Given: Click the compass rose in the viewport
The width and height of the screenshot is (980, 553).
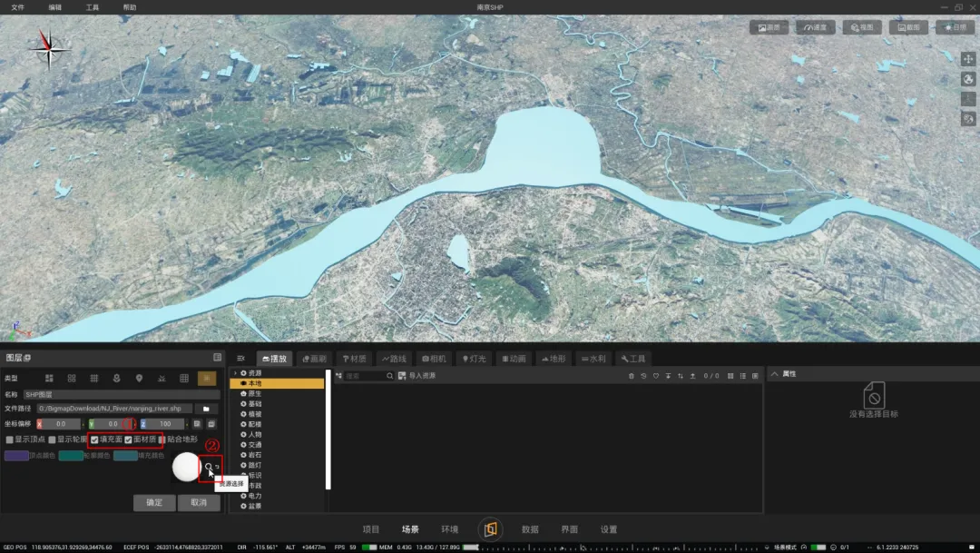Looking at the screenshot, I should [x=50, y=47].
